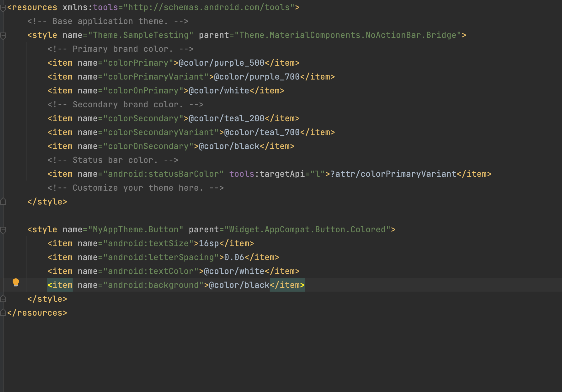
Task: Click the 'Primary brand color' comment
Action: click(x=121, y=49)
